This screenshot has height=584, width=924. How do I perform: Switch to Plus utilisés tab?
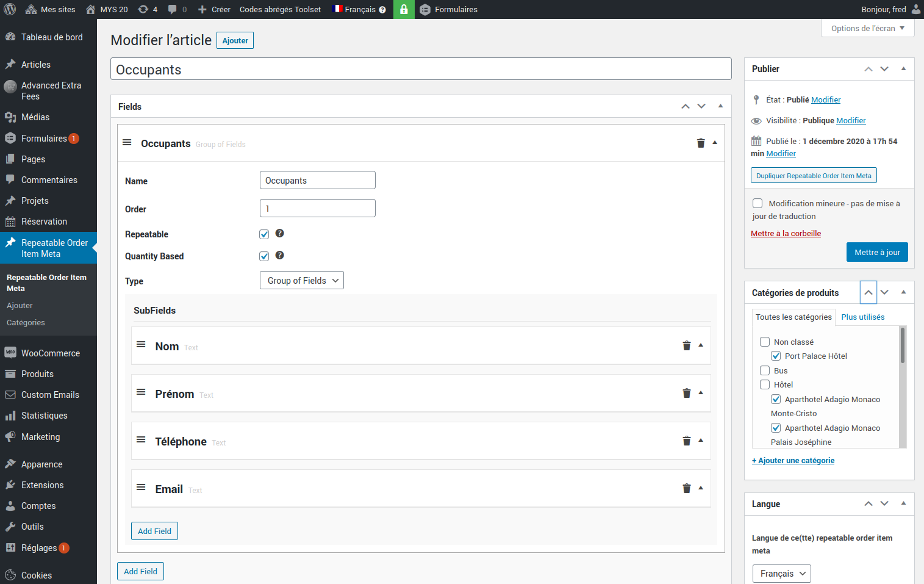click(x=862, y=317)
